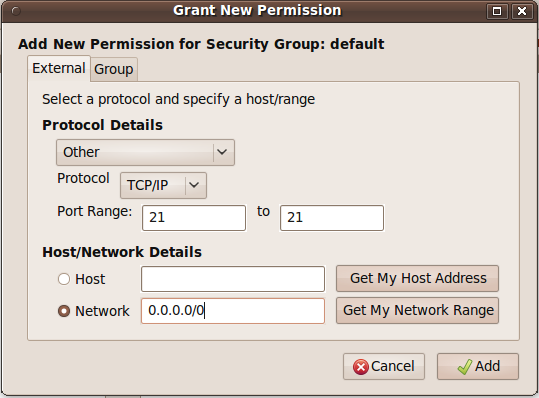Add the permission with the Add button
This screenshot has width=539, height=398.
click(478, 366)
